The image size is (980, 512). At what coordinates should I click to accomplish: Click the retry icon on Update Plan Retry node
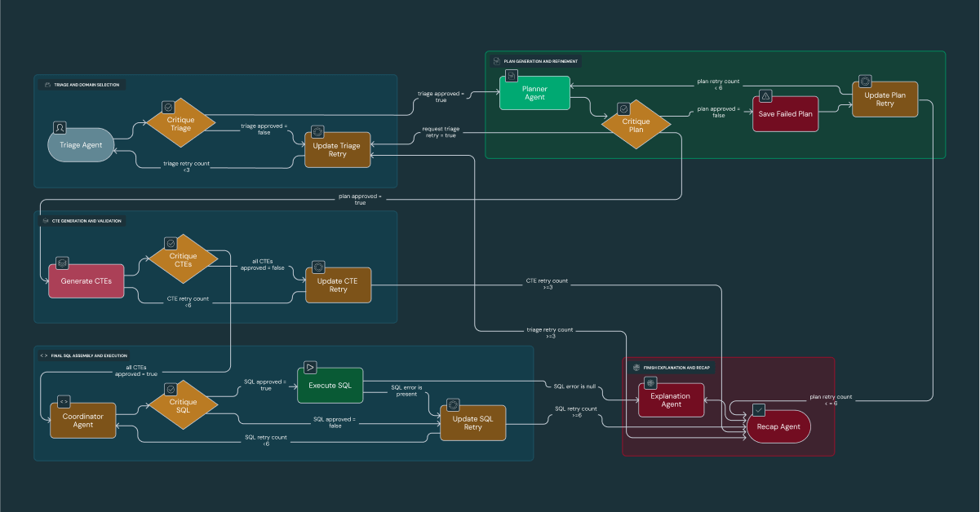coord(864,82)
